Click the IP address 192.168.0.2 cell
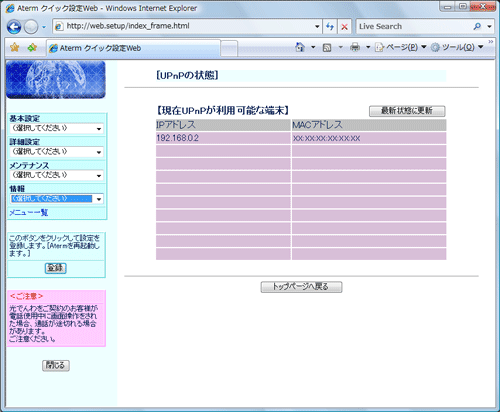This screenshot has width=500, height=412. click(x=223, y=138)
